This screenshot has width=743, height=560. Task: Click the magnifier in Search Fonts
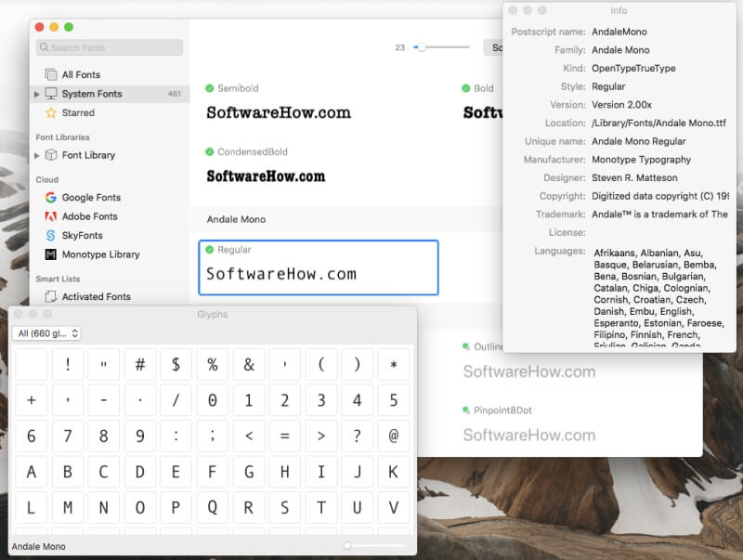44,47
